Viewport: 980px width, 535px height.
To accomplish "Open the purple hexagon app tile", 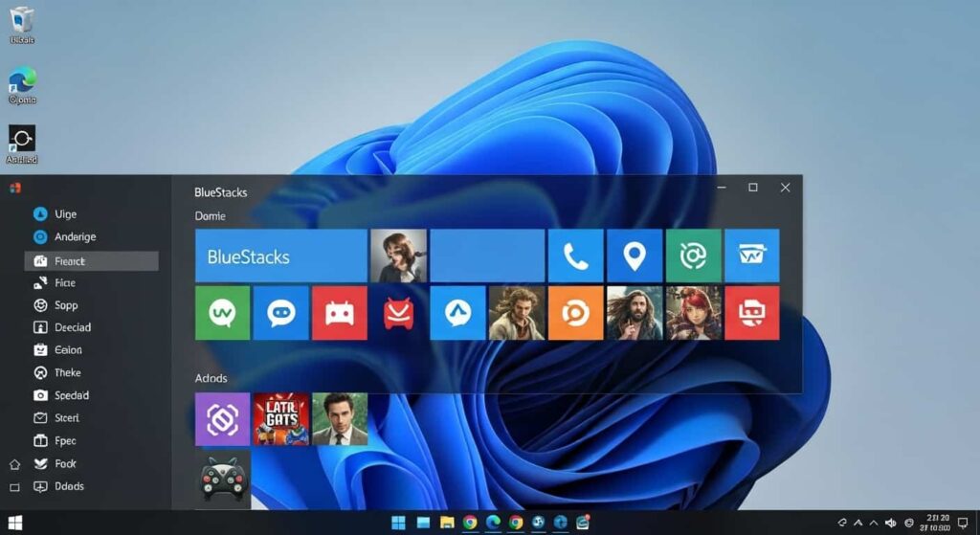I will (222, 419).
